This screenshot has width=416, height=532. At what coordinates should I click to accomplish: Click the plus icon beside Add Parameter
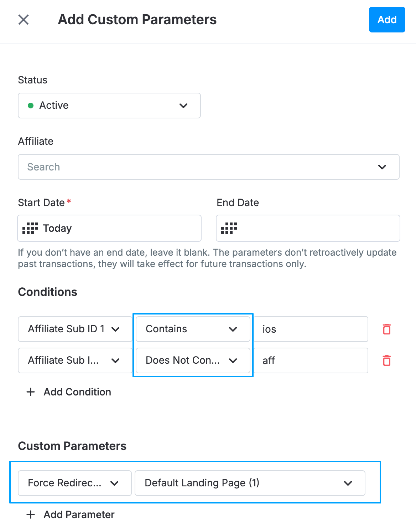(x=31, y=515)
